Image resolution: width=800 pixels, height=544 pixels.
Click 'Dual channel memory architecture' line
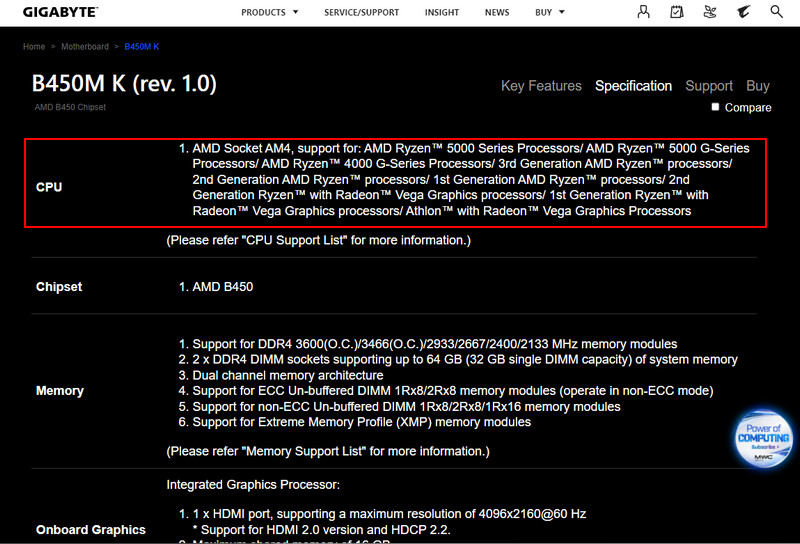281,375
